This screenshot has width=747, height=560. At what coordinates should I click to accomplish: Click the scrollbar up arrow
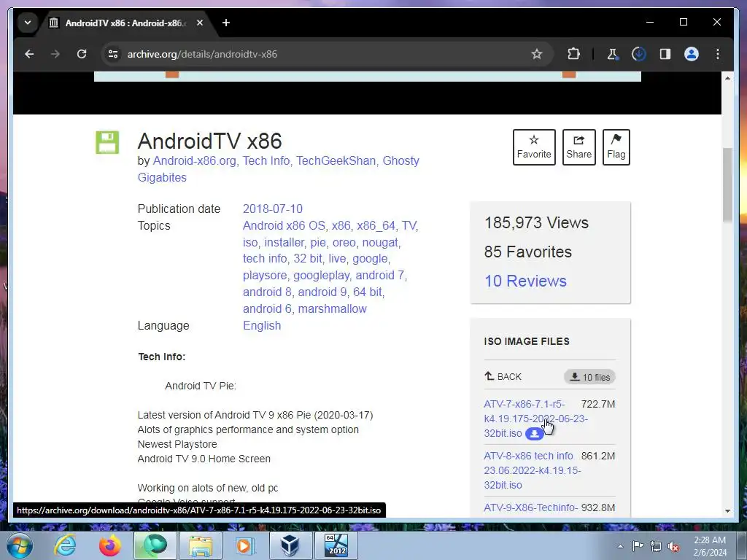(x=727, y=77)
